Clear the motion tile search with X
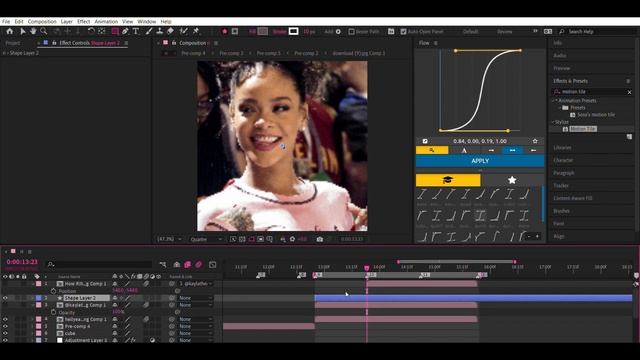The width and height of the screenshot is (640, 360). [629, 92]
